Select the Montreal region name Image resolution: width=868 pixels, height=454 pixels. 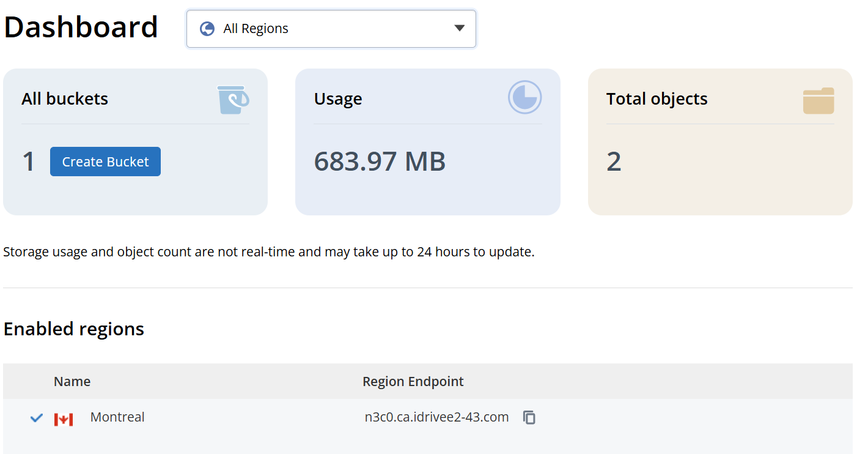pyautogui.click(x=117, y=417)
